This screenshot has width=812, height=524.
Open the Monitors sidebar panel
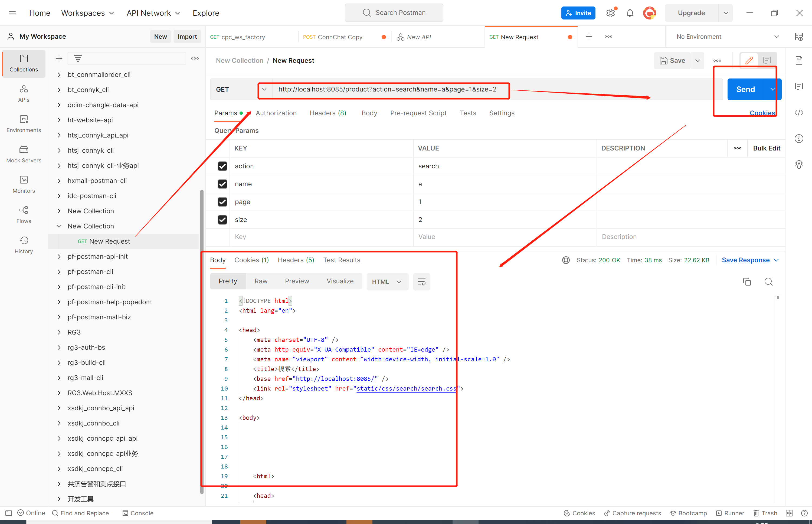coord(24,184)
